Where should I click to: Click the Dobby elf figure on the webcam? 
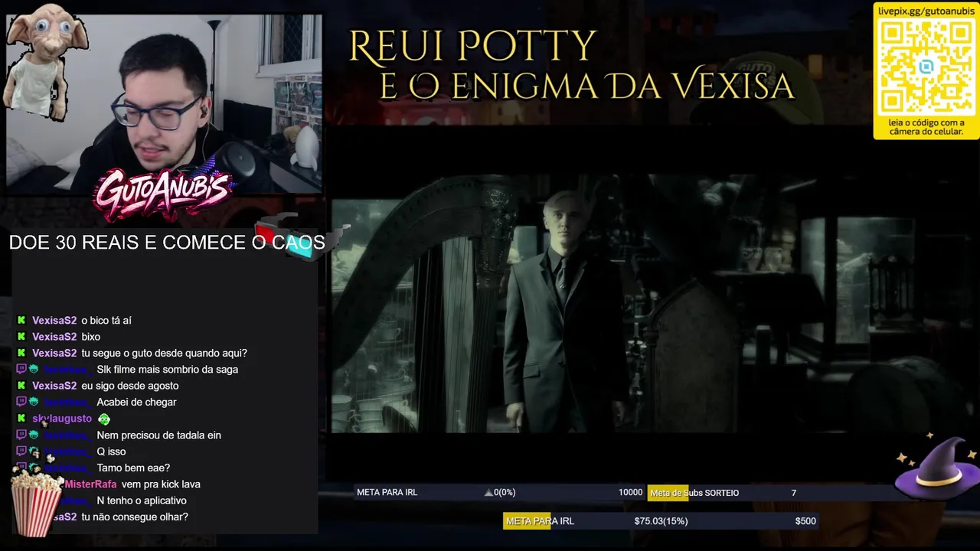(x=44, y=61)
